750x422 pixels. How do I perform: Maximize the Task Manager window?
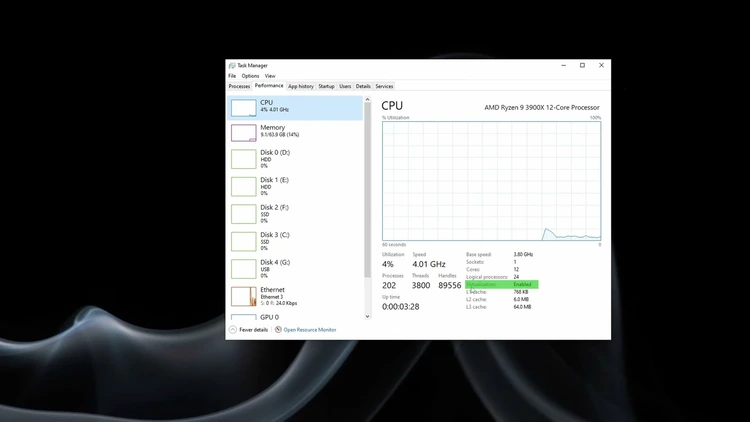[x=582, y=66]
